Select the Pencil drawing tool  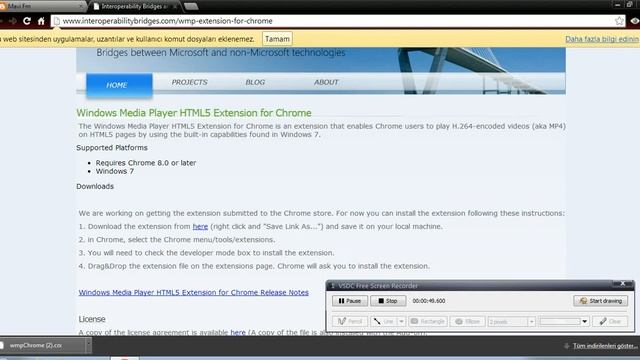(x=350, y=322)
